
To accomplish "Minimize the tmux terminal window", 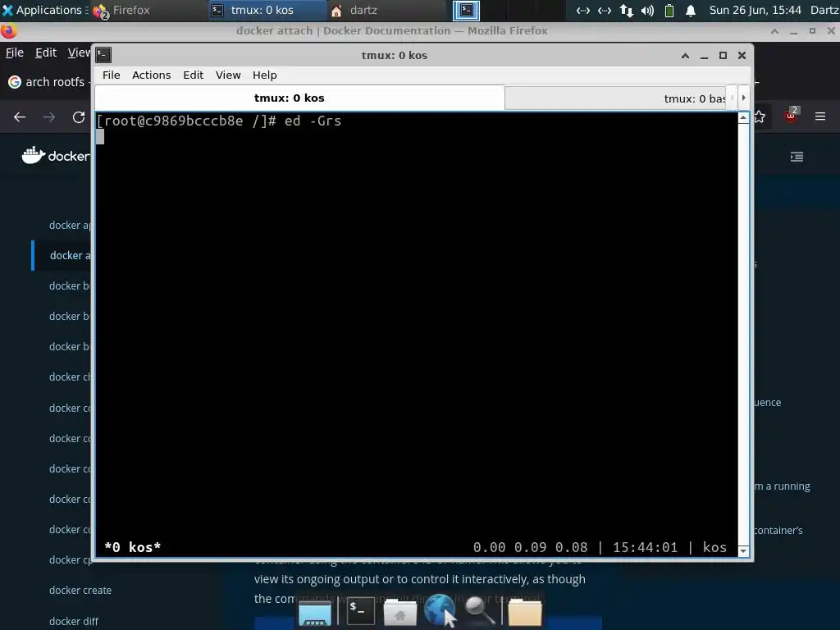I will pyautogui.click(x=704, y=55).
